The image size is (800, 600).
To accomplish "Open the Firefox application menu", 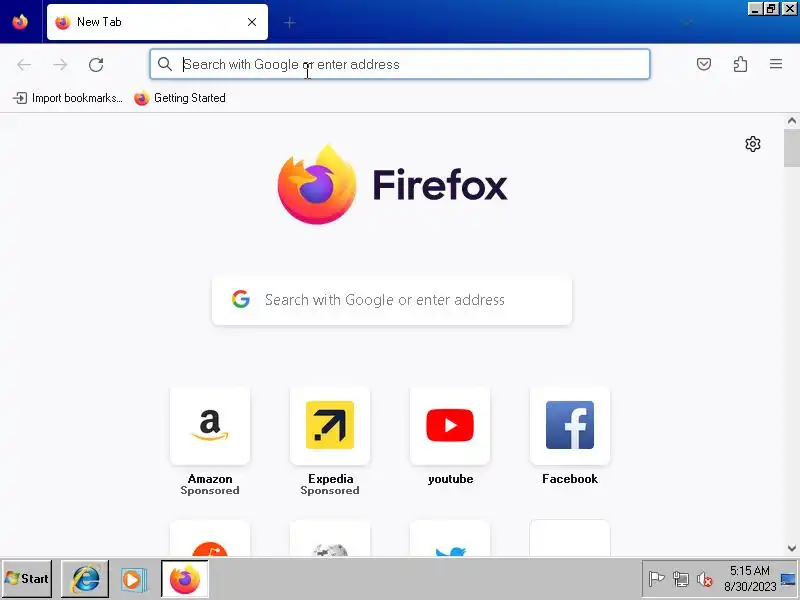I will pyautogui.click(x=776, y=64).
